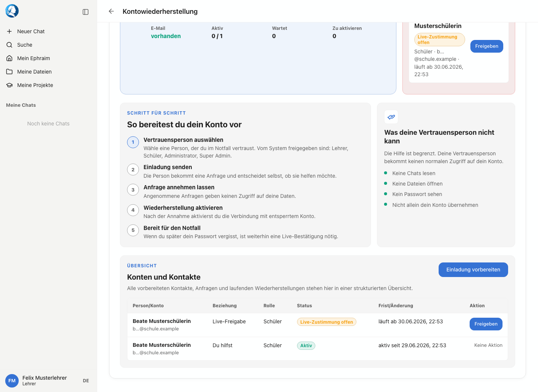
Task: Collapse the sidebar panel icon
Action: click(86, 12)
